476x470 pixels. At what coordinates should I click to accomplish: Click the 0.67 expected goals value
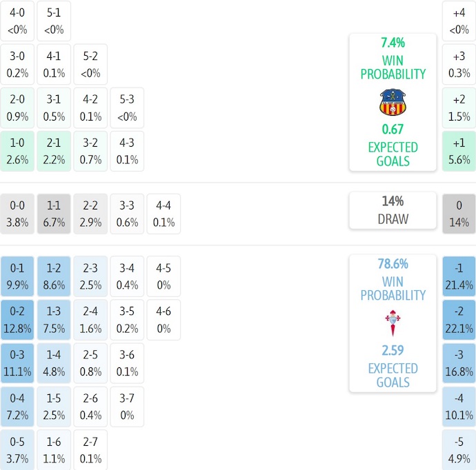393,129
